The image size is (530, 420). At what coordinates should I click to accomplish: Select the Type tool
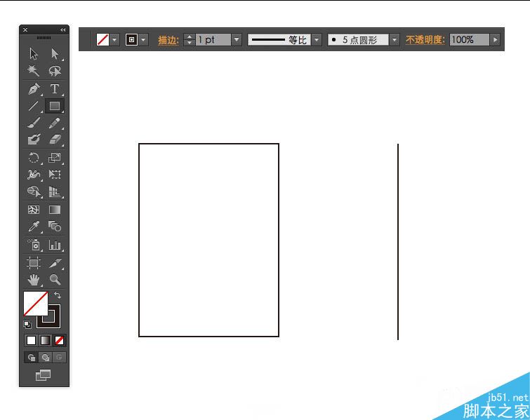[x=55, y=89]
